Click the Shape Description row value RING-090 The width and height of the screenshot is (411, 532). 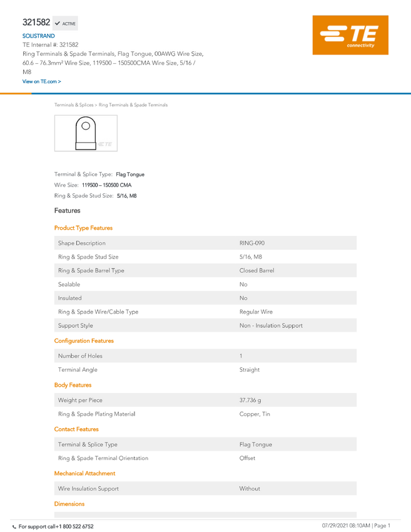(x=252, y=243)
